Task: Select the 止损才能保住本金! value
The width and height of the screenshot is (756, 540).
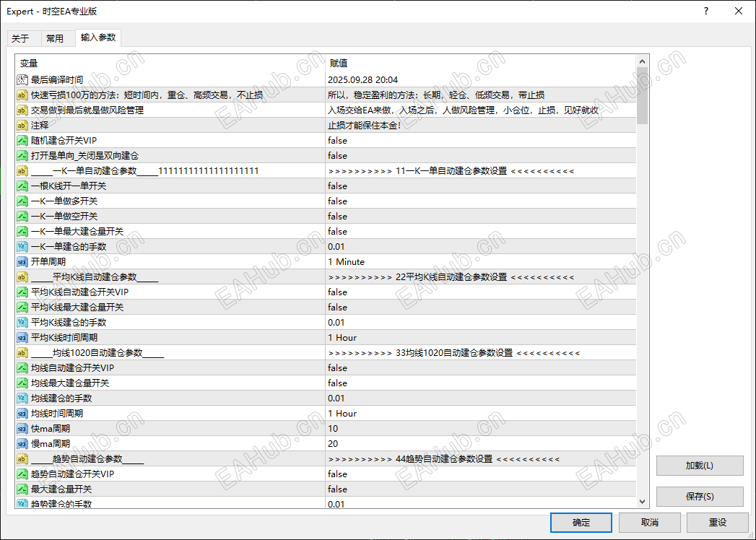Action: pos(364,126)
